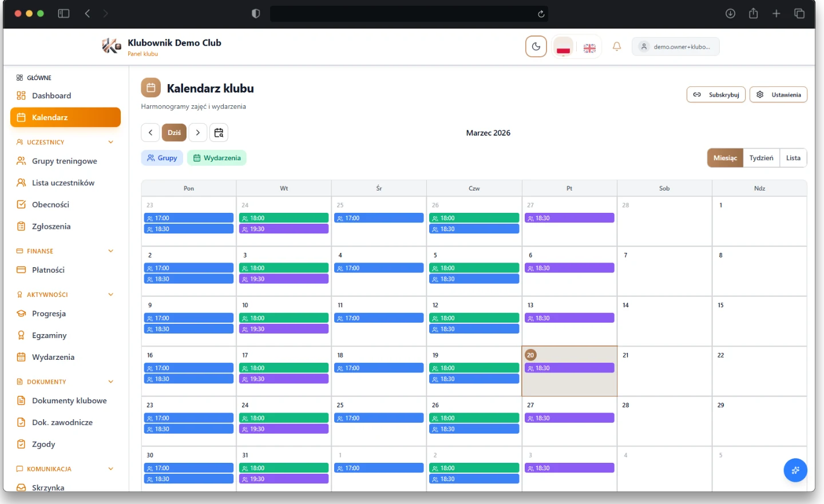Toggle the Wydarzenia filter chip
Image resolution: width=824 pixels, height=504 pixels.
pyautogui.click(x=217, y=158)
